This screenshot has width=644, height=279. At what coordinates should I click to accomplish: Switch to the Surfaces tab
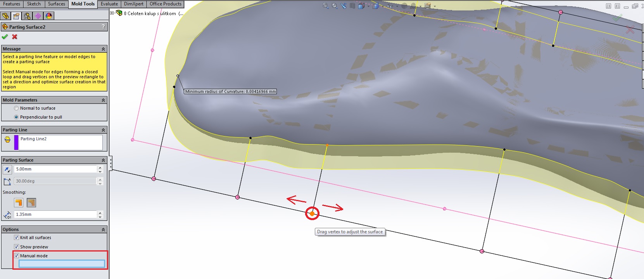pyautogui.click(x=56, y=4)
